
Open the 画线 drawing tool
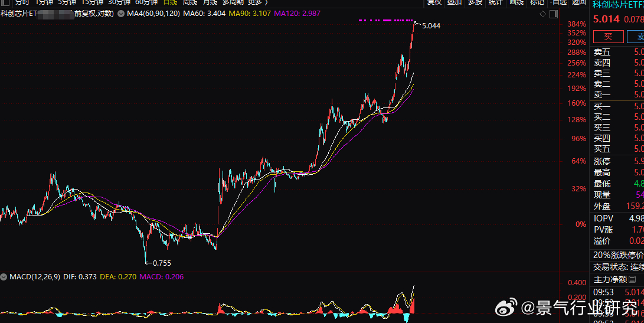(516, 2)
